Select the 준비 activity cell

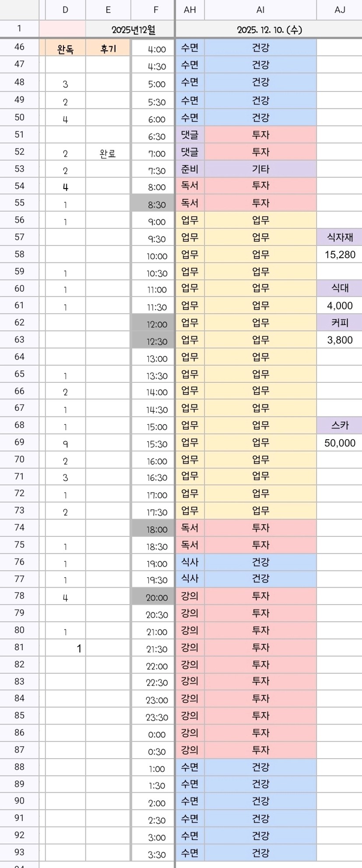190,169
